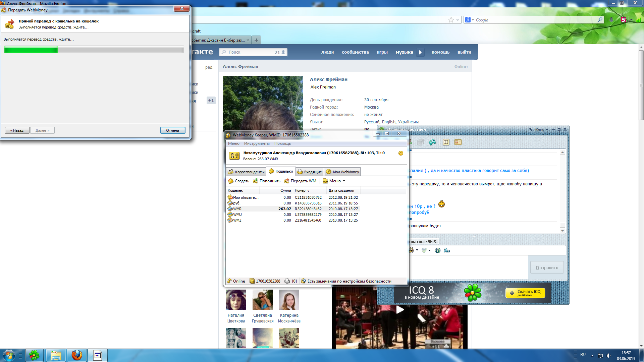Open friend Светлана Грушевская thumbnail
The height and width of the screenshot is (362, 644).
coord(263,300)
